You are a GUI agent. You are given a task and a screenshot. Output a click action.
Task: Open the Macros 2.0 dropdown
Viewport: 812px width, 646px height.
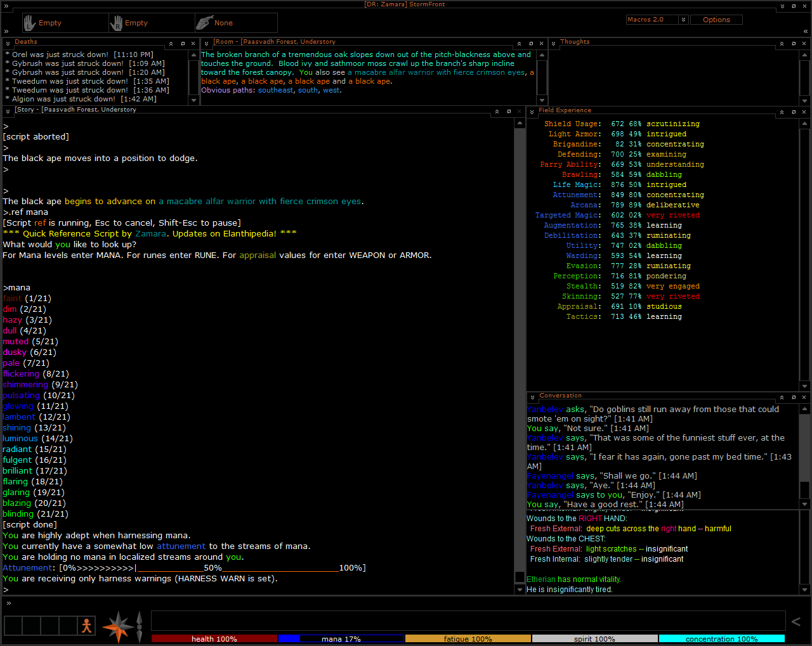click(x=683, y=20)
